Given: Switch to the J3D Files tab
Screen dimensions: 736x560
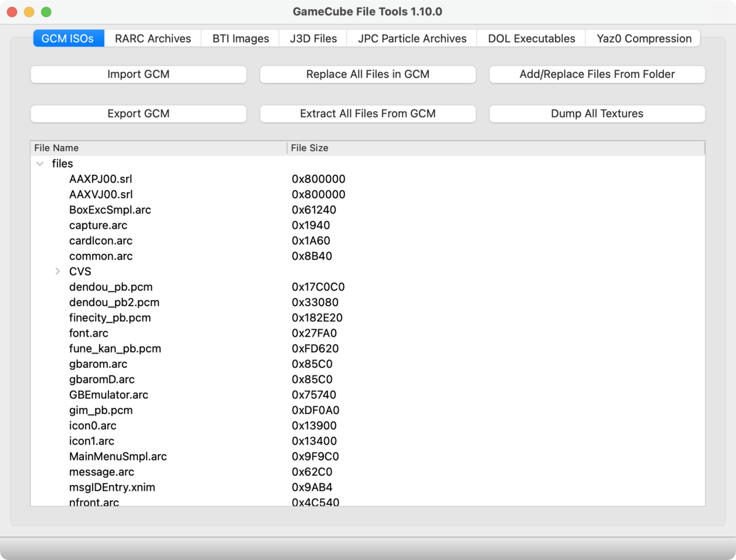Looking at the screenshot, I should (313, 38).
